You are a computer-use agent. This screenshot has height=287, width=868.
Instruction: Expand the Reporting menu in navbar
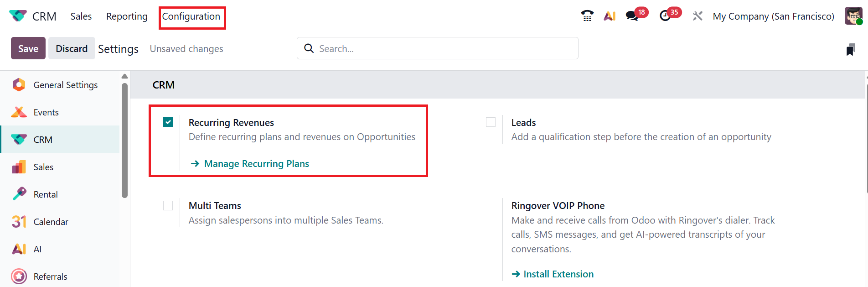(x=127, y=16)
